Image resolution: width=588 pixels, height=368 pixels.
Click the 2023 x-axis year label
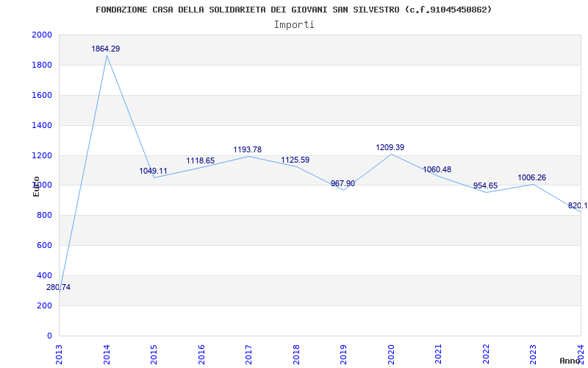[x=534, y=354]
